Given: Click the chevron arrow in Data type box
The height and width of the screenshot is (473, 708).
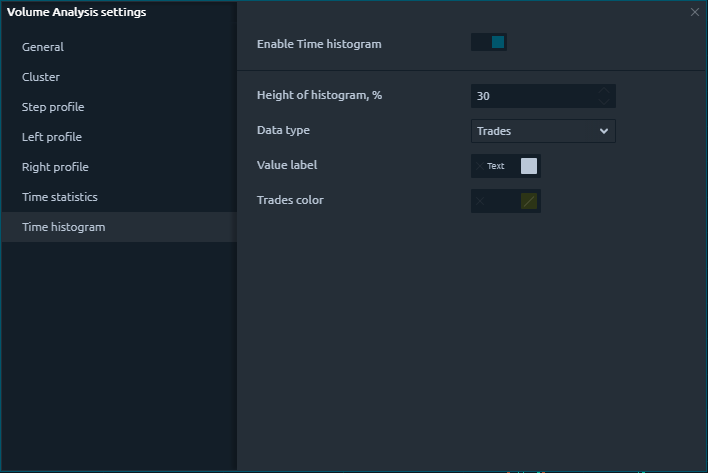Looking at the screenshot, I should [603, 131].
